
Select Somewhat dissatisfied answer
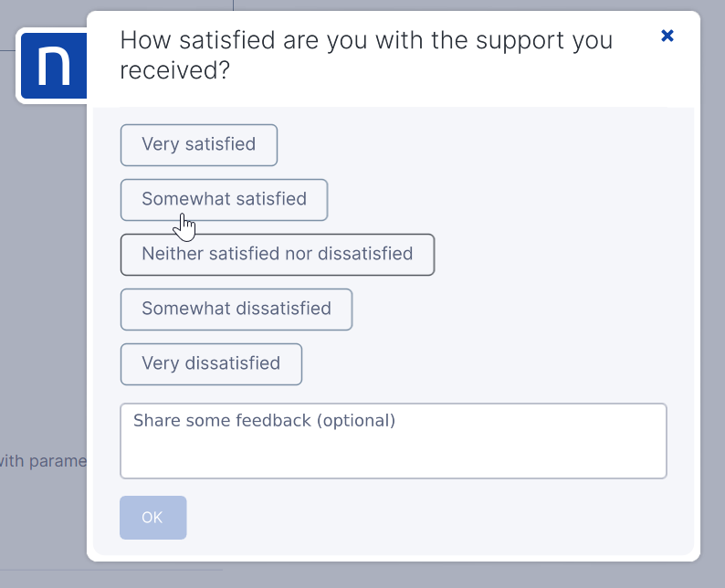tap(236, 310)
